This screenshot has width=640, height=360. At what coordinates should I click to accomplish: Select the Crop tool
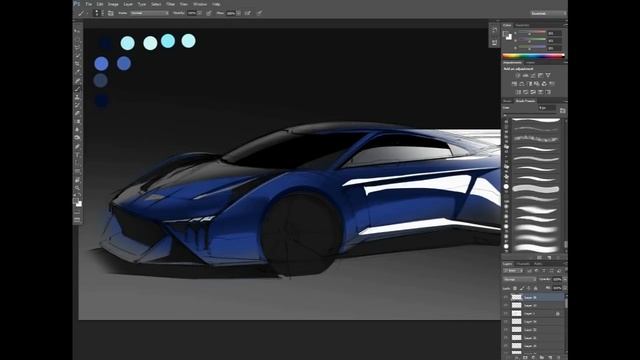click(x=77, y=64)
